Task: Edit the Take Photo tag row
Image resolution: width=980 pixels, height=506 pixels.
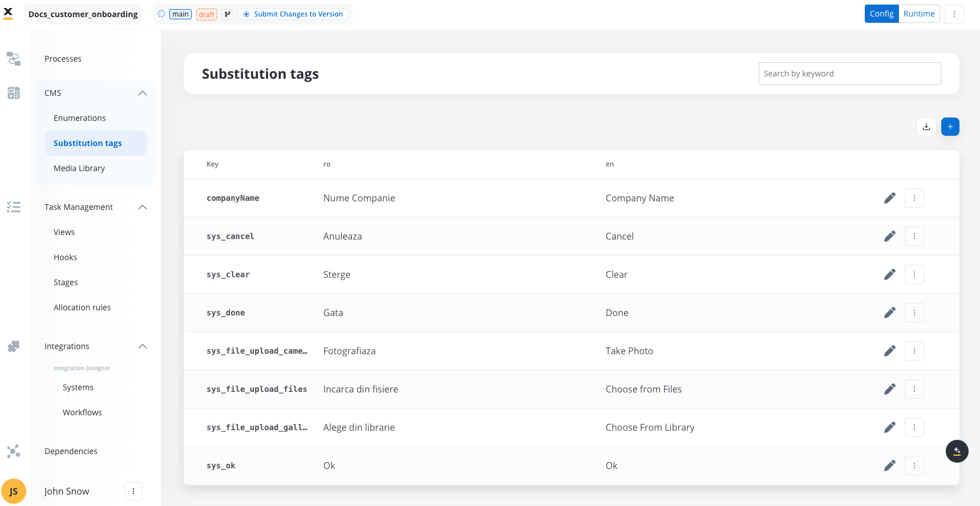Action: 890,351
